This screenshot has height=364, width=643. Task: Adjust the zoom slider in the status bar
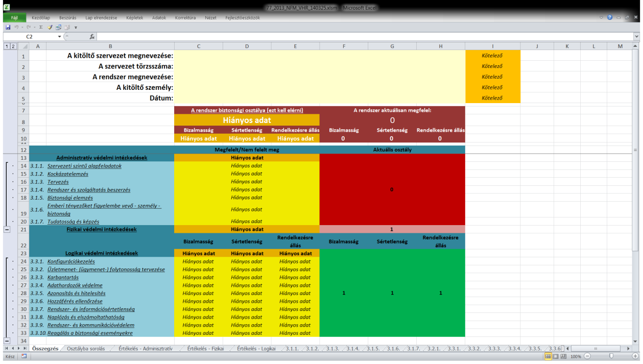(x=610, y=356)
